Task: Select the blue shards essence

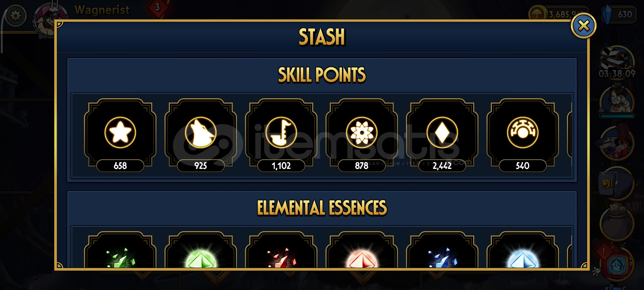Action: [442, 258]
